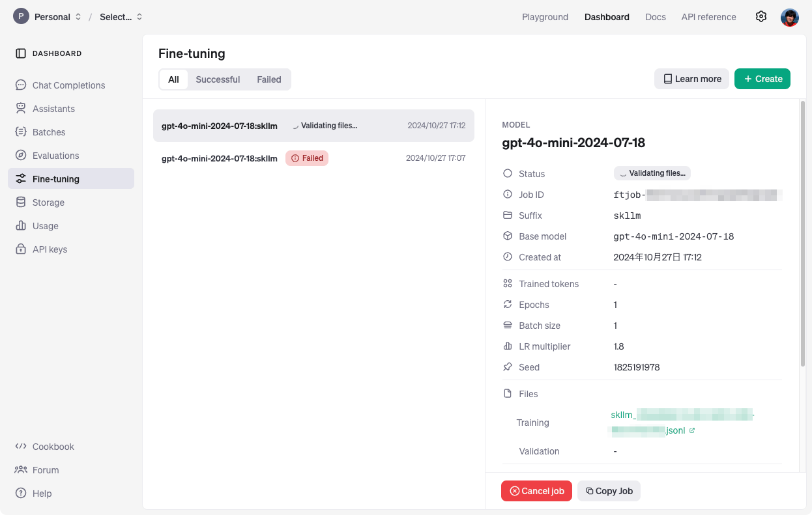The height and width of the screenshot is (515, 812).
Task: Open the Forum link in sidebar
Action: coord(46,470)
